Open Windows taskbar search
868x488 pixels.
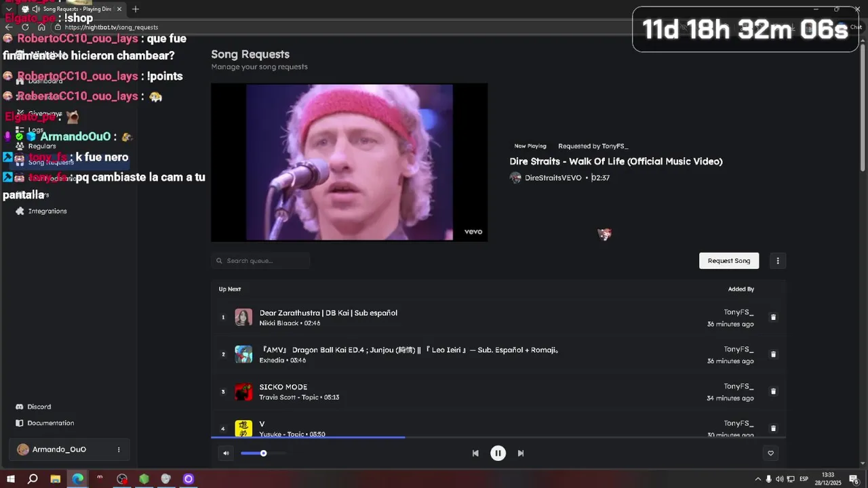33,479
